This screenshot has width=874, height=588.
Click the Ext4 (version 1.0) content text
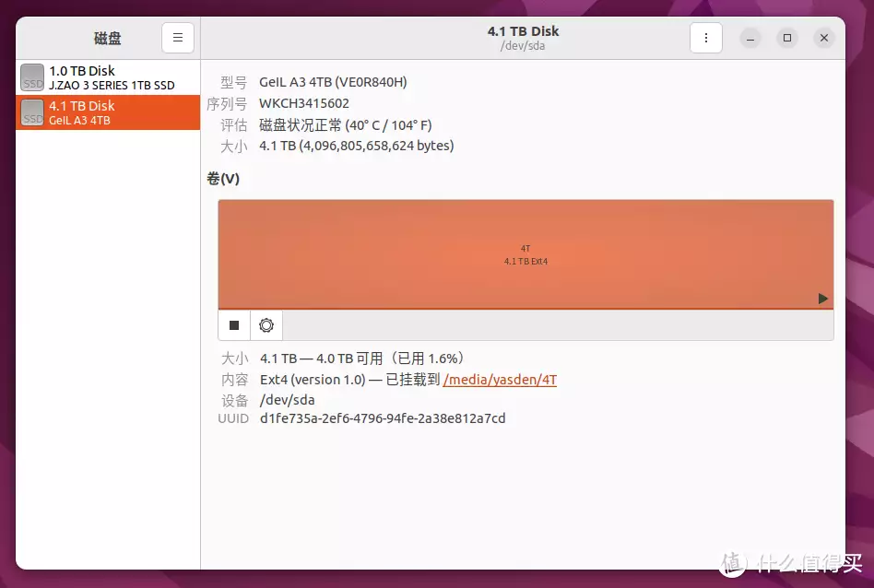pos(313,380)
